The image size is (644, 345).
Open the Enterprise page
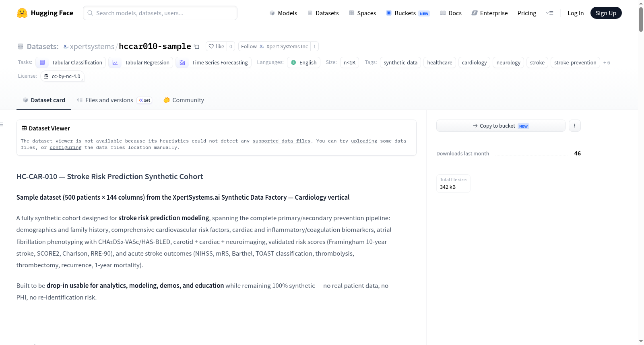[x=489, y=13]
